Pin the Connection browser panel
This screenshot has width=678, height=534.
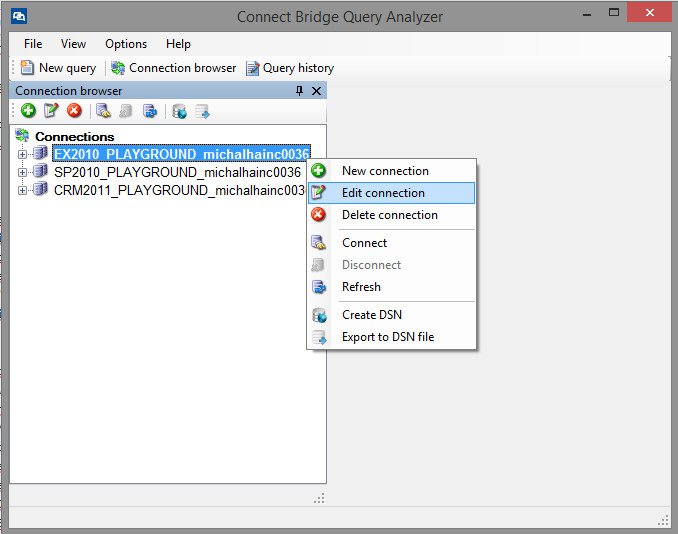299,91
